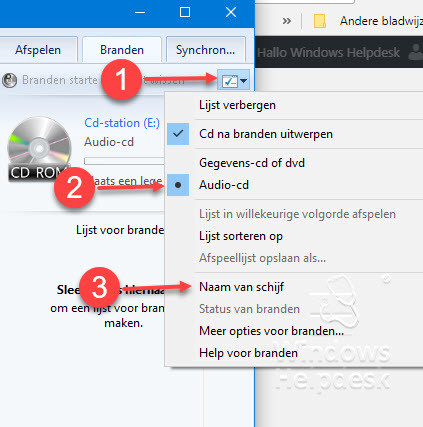This screenshot has height=427, width=423.
Task: Expand the bookmarks overflow chevron
Action: pyautogui.click(x=287, y=21)
